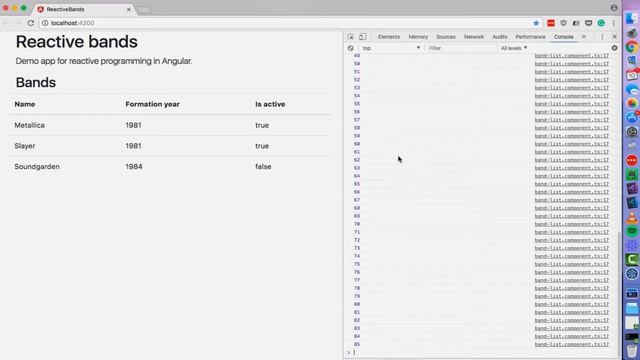
Task: Select the Console tab
Action: [564, 37]
